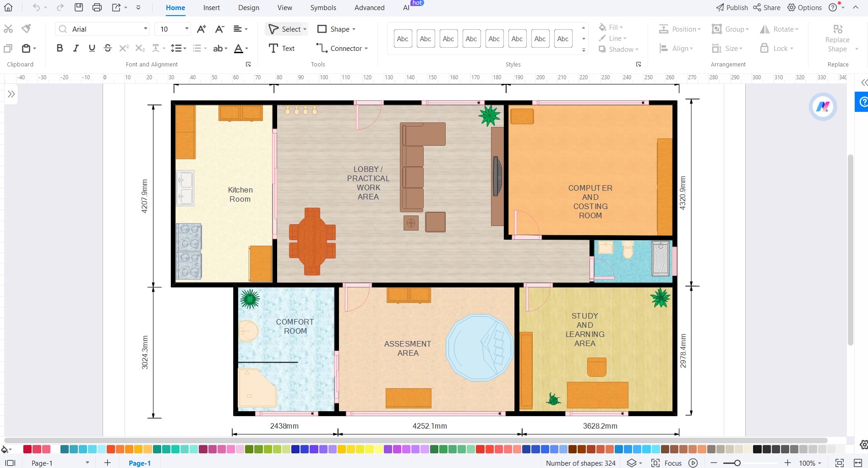Start presentation play button

(693, 463)
